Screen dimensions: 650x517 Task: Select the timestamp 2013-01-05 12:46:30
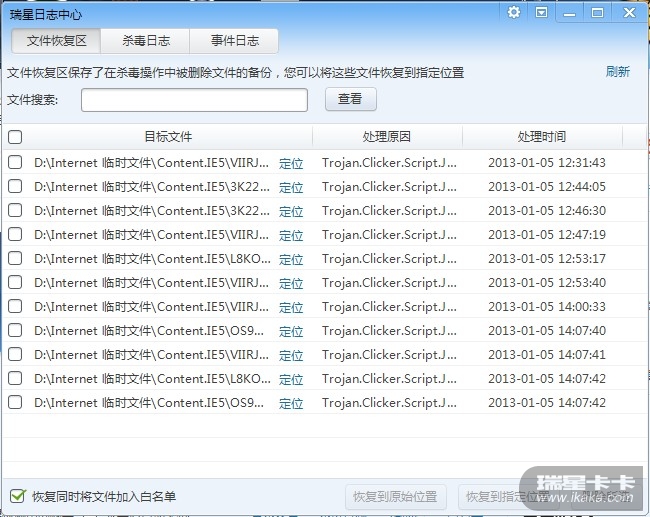[x=547, y=211]
